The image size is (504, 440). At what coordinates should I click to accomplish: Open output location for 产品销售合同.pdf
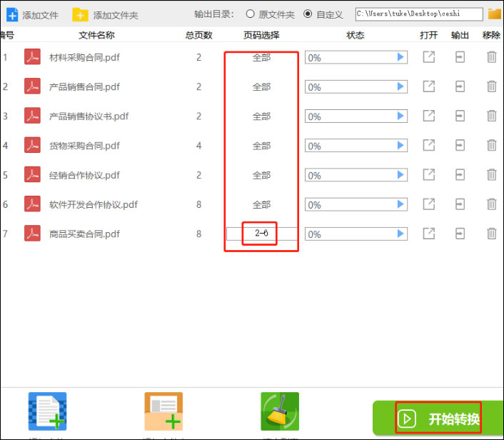coord(460,86)
